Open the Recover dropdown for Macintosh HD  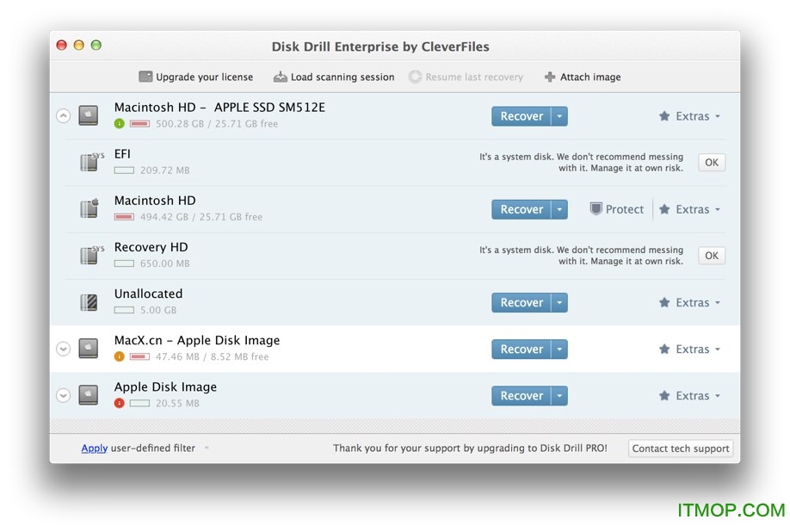(560, 209)
